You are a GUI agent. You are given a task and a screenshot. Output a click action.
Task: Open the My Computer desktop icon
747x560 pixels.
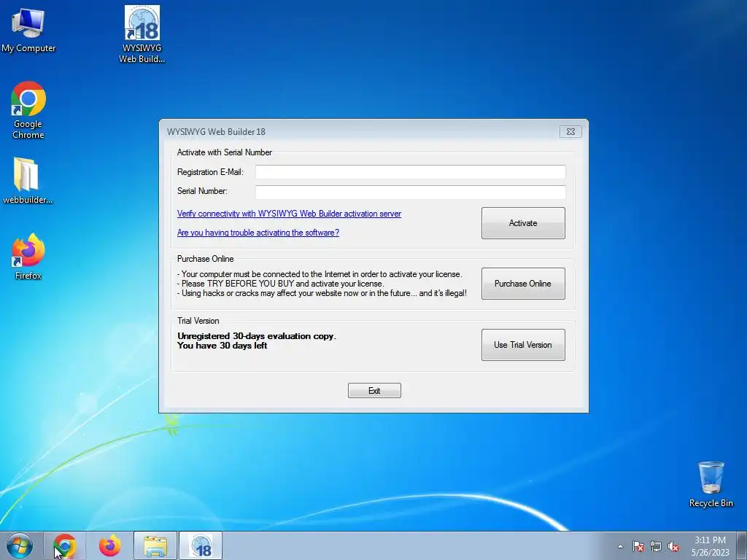28,29
